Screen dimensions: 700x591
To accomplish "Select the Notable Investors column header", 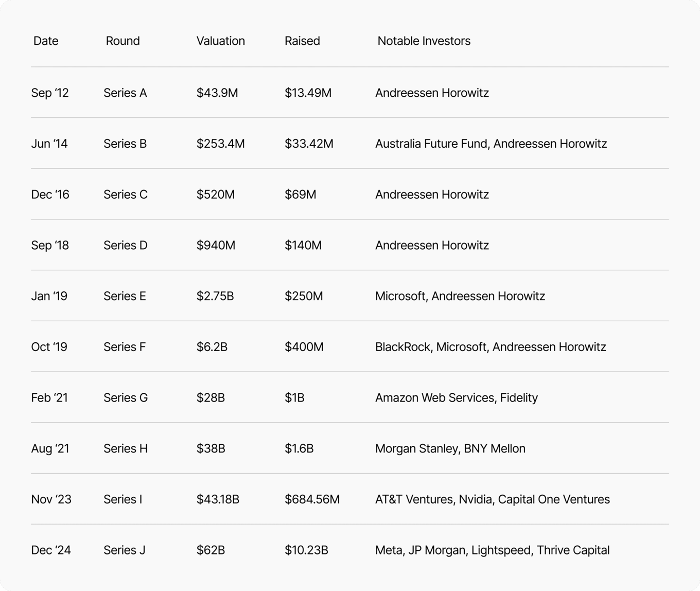I will (x=424, y=41).
